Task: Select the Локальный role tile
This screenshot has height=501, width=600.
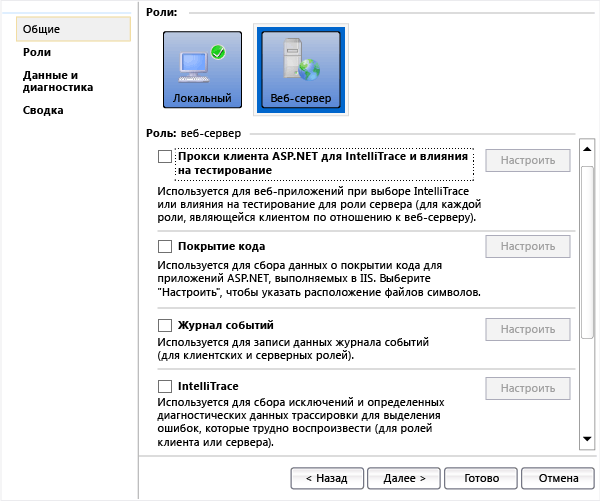Action: point(202,70)
